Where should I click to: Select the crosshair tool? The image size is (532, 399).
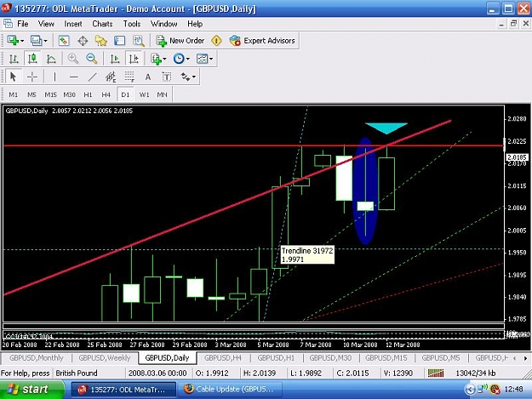pyautogui.click(x=32, y=77)
